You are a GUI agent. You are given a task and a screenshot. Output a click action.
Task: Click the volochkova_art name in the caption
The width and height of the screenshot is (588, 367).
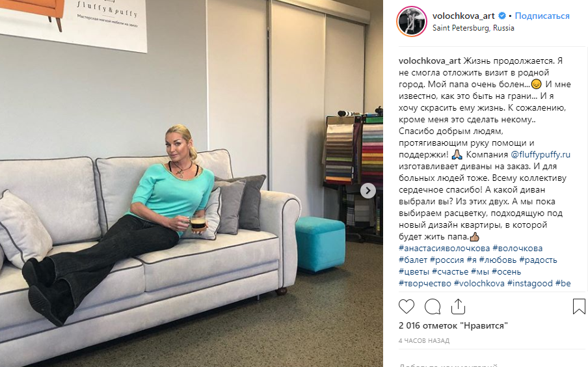(430, 61)
